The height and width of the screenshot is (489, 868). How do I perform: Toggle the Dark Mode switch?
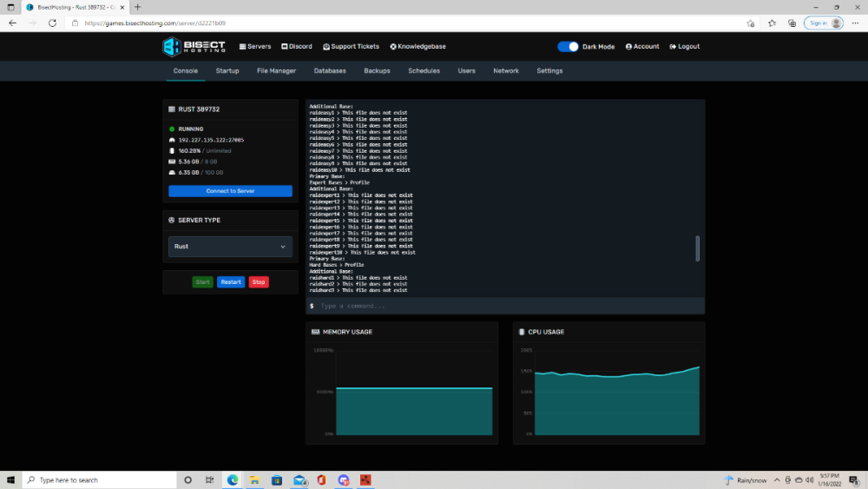[568, 47]
